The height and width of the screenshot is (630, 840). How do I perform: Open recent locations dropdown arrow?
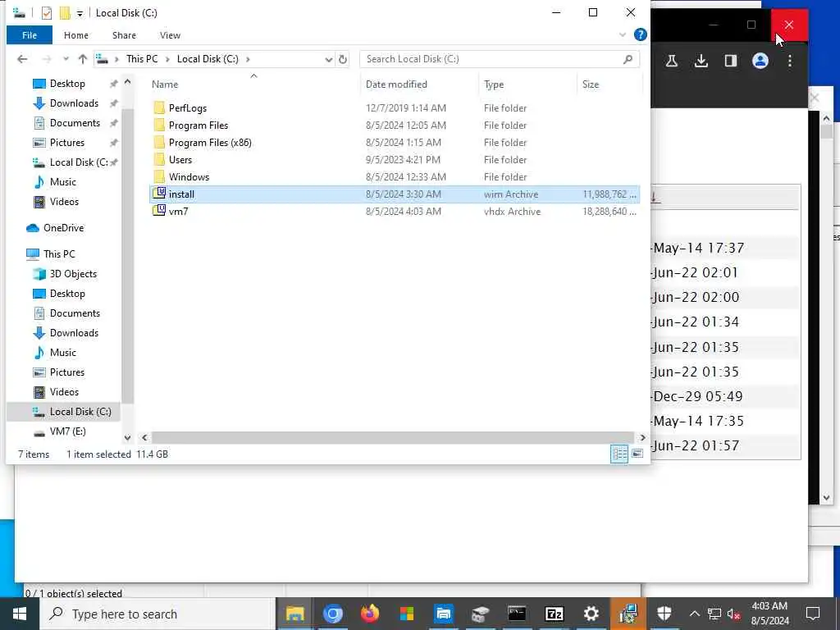(66, 59)
